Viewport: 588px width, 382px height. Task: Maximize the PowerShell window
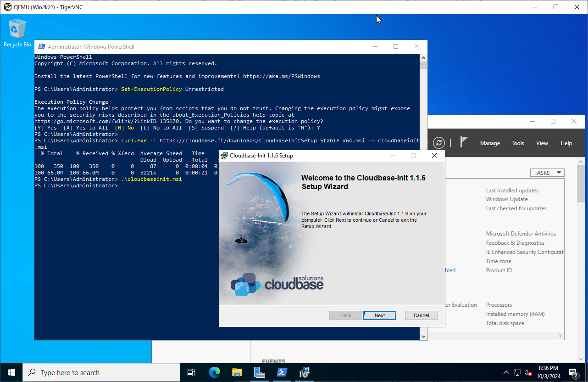396,46
